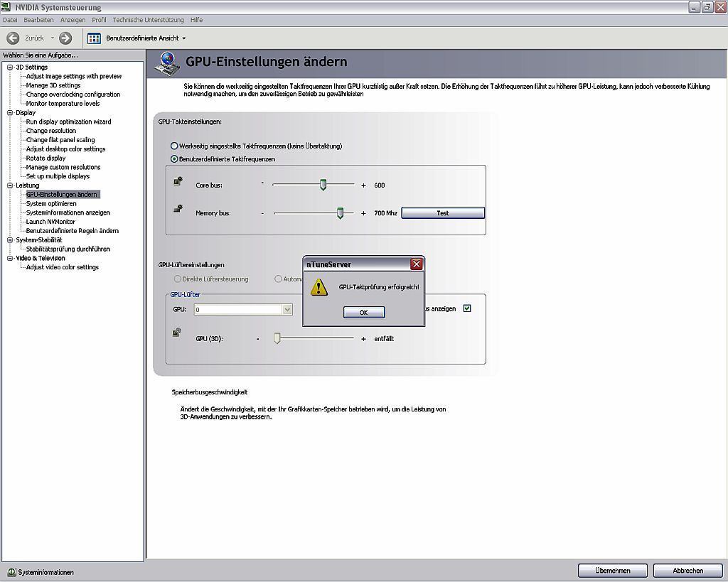The width and height of the screenshot is (728, 582).
Task: Go forward with the green arrow icon
Action: [65, 38]
